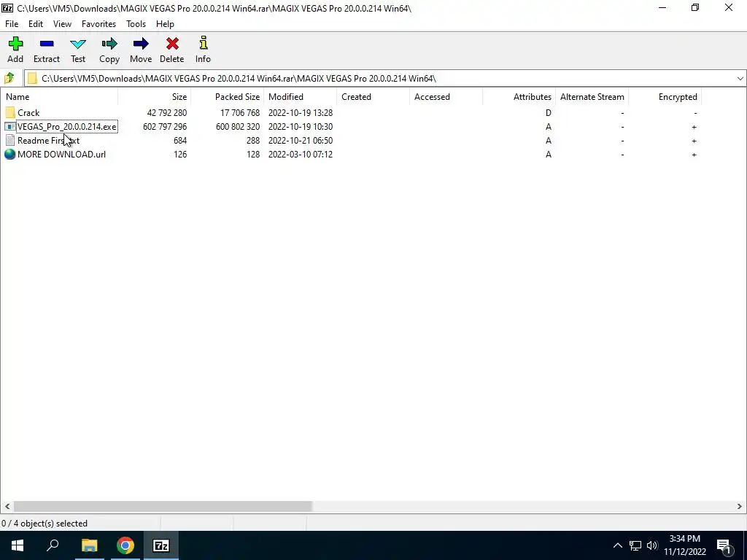Sort by Encrypted column header

click(665, 97)
